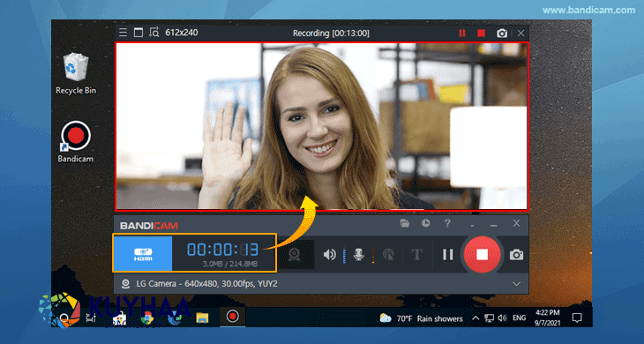The image size is (644, 344).
Task: Mute the speaker sound icon
Action: click(329, 255)
